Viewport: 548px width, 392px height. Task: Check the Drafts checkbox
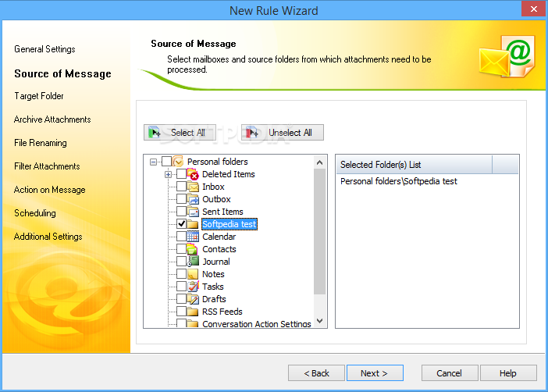[181, 299]
